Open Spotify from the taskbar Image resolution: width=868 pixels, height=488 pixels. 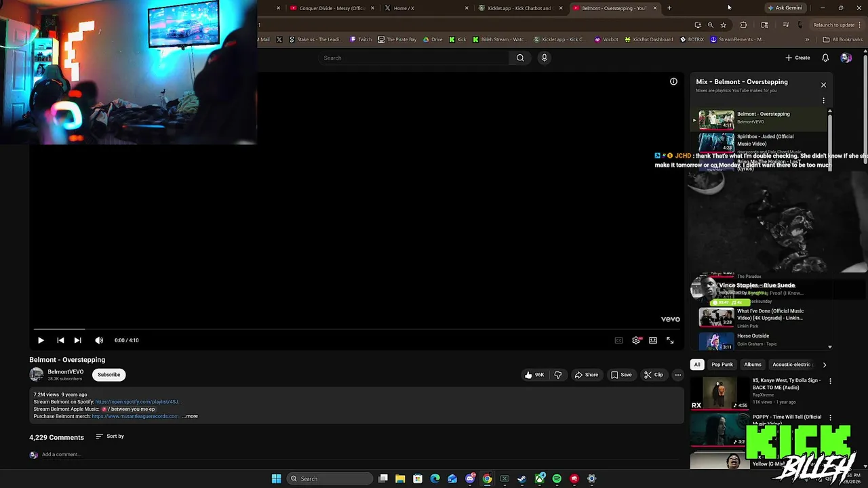pos(557,479)
